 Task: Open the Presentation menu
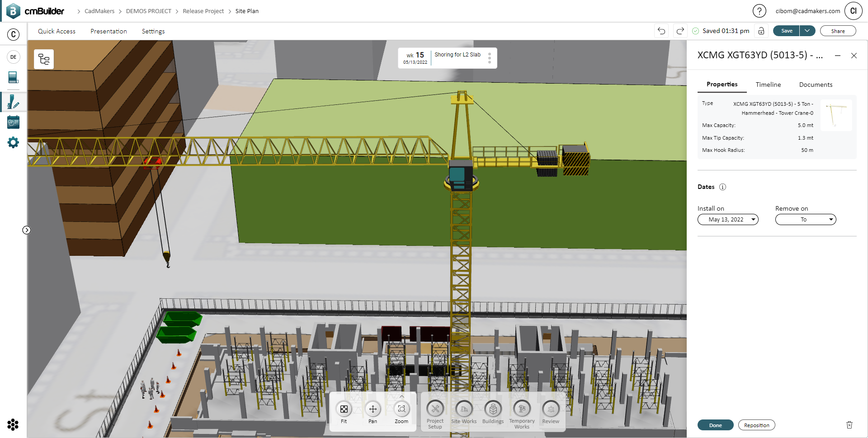tap(108, 31)
